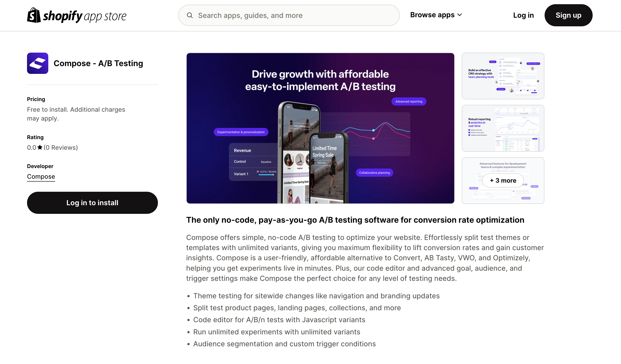
Task: Click the Compose A/B Testing app icon
Action: [38, 63]
